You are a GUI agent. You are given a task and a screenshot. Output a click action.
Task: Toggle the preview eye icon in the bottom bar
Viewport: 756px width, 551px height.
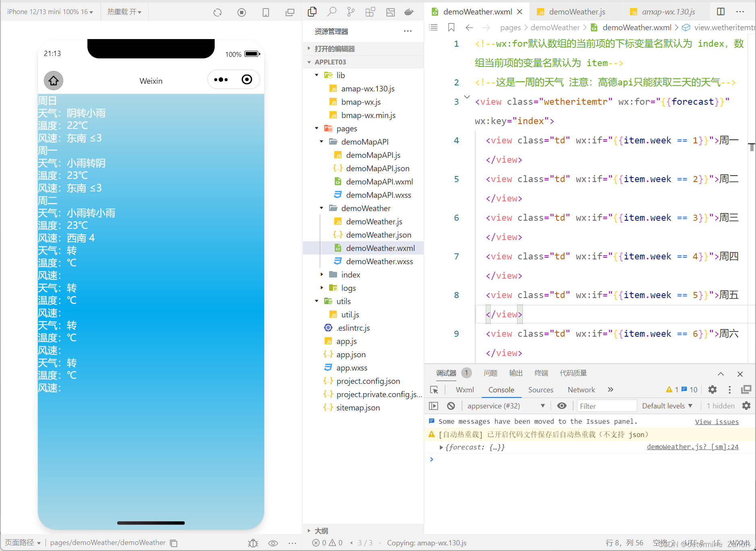pyautogui.click(x=273, y=543)
